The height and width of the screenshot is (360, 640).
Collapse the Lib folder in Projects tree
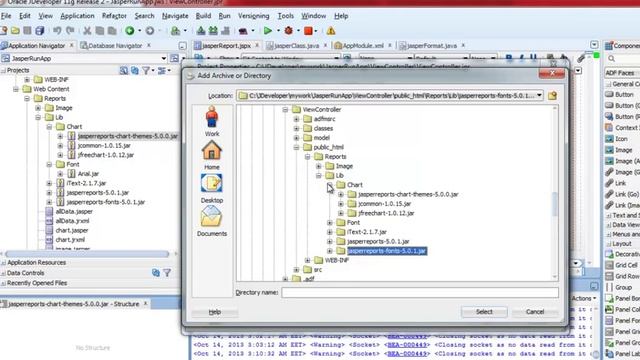point(38,118)
